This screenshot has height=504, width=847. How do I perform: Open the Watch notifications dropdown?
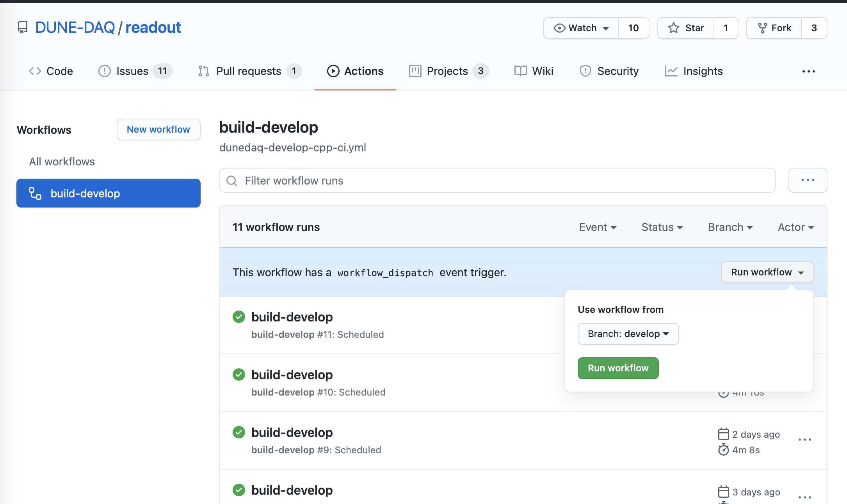(581, 28)
